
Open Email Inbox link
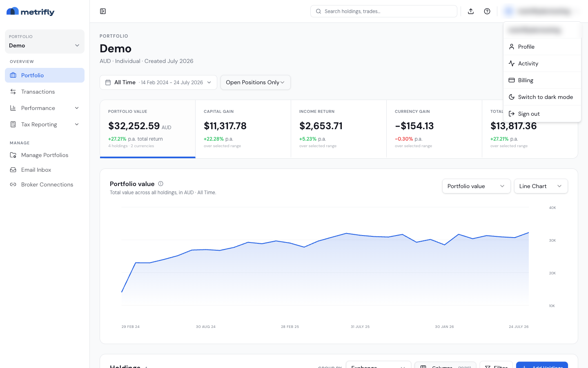point(45,170)
